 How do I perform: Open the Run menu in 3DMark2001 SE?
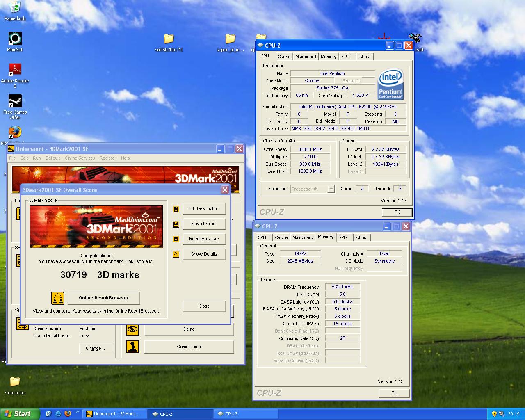click(x=37, y=158)
